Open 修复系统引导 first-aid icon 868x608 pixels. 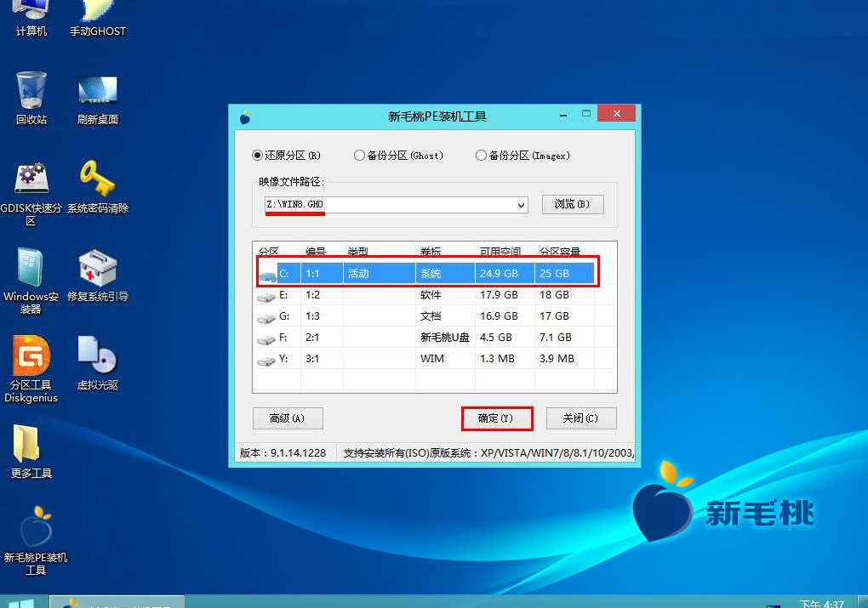97,276
